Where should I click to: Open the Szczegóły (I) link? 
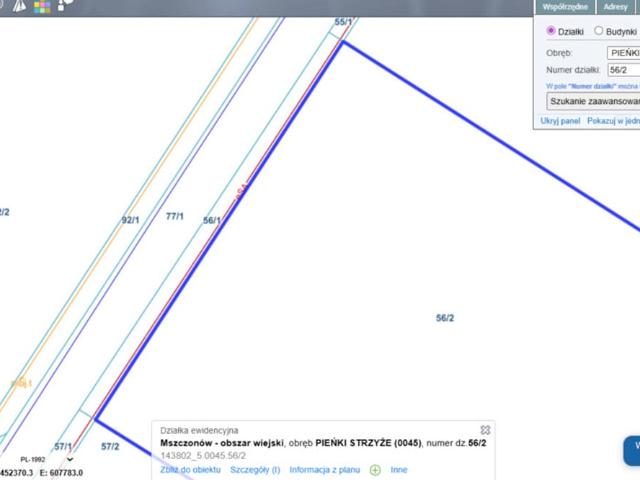pos(255,469)
